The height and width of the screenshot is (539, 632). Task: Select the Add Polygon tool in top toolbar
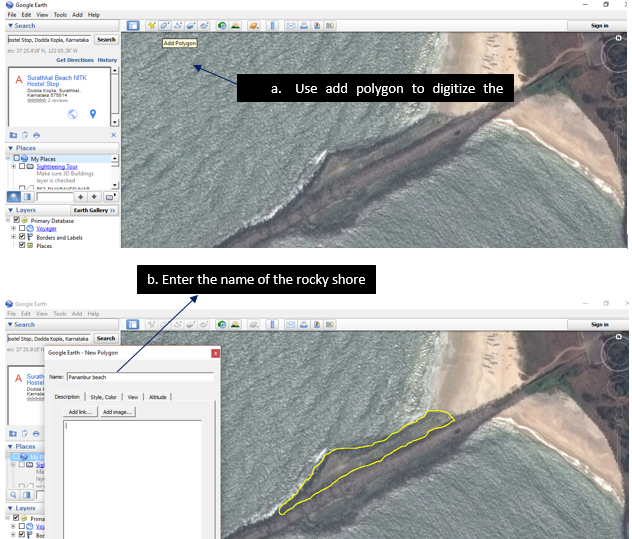[x=164, y=24]
